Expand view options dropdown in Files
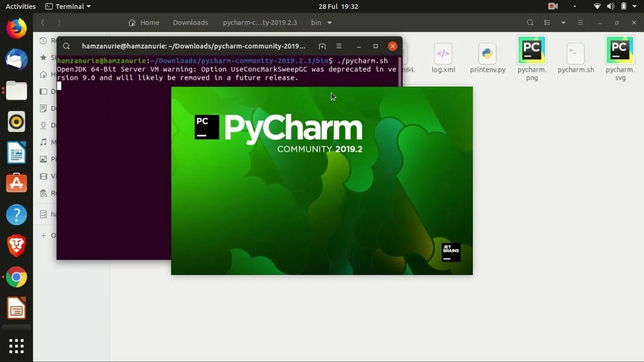The height and width of the screenshot is (362, 644). tap(563, 23)
